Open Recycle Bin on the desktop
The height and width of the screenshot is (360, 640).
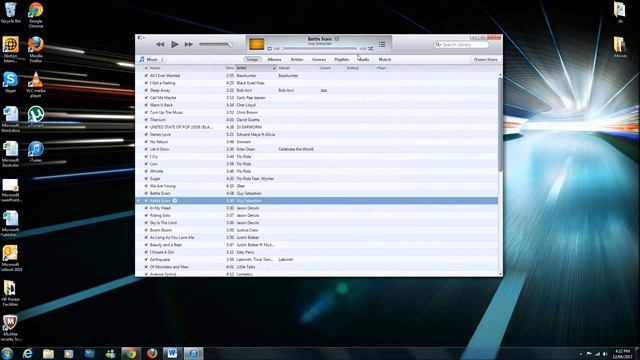coord(10,12)
